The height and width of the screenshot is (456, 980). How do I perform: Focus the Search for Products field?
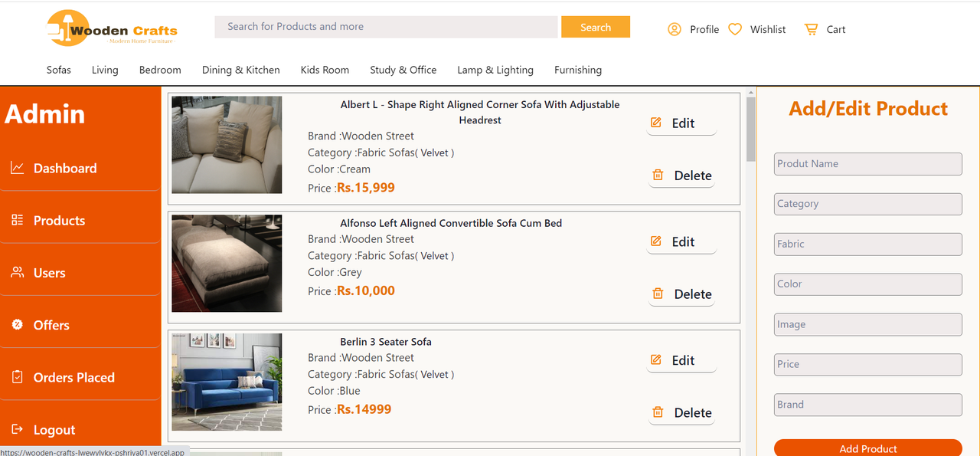(x=386, y=27)
